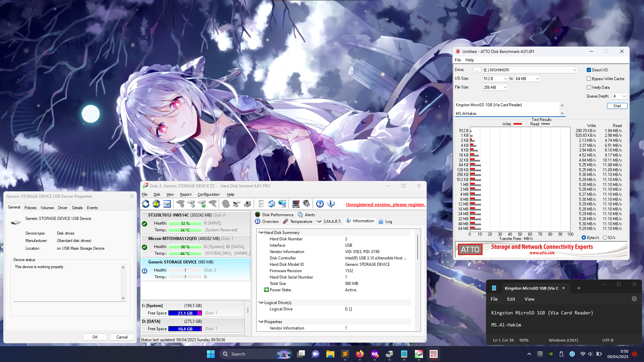
Task: Click the drive browse '...' button in ATTO
Action: tap(477, 70)
